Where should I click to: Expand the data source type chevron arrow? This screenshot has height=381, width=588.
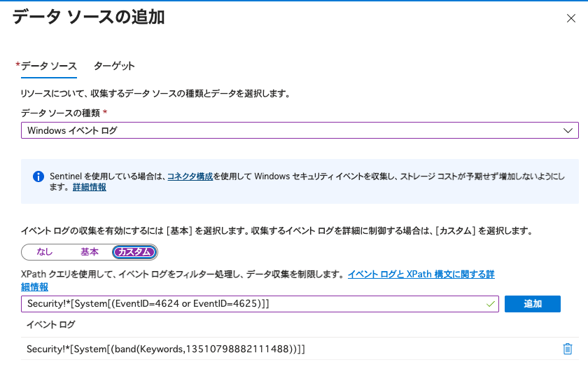click(568, 131)
